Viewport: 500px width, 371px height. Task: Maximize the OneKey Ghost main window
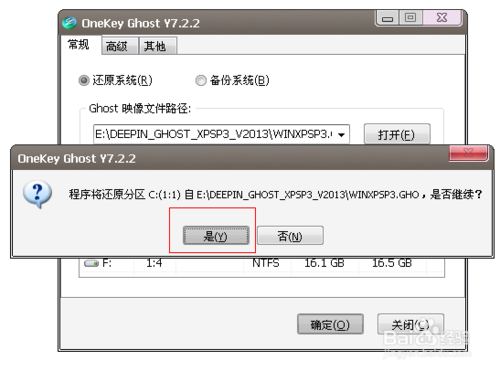410,18
